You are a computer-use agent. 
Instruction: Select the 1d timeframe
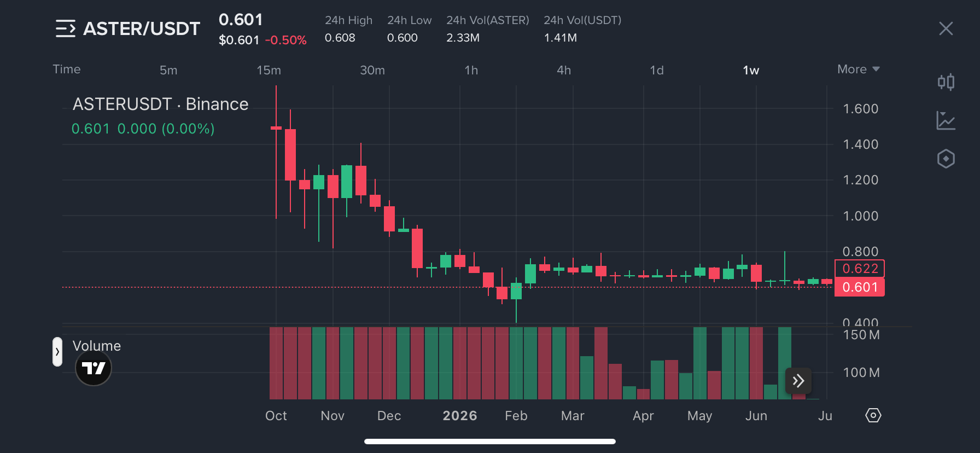pyautogui.click(x=657, y=70)
